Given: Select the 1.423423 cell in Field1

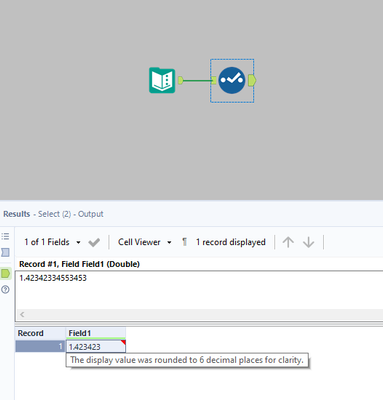Looking at the screenshot, I should 96,347.
